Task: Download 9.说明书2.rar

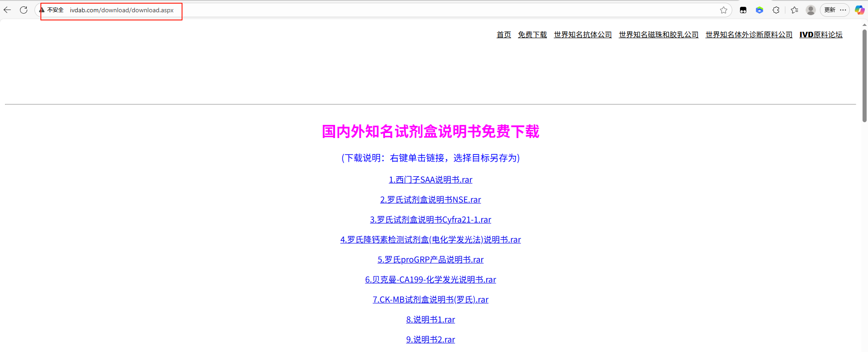Action: [430, 340]
